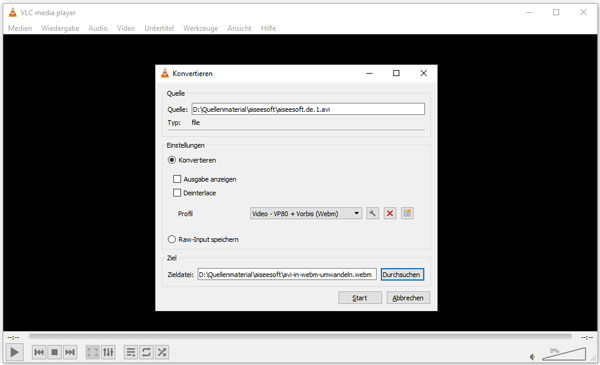The image size is (600, 365).
Task: Click VLC cone icon in main title bar
Action: 13,12
